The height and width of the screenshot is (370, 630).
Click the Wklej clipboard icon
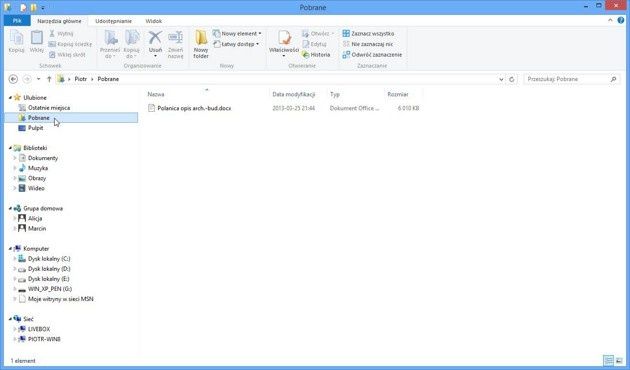point(37,41)
